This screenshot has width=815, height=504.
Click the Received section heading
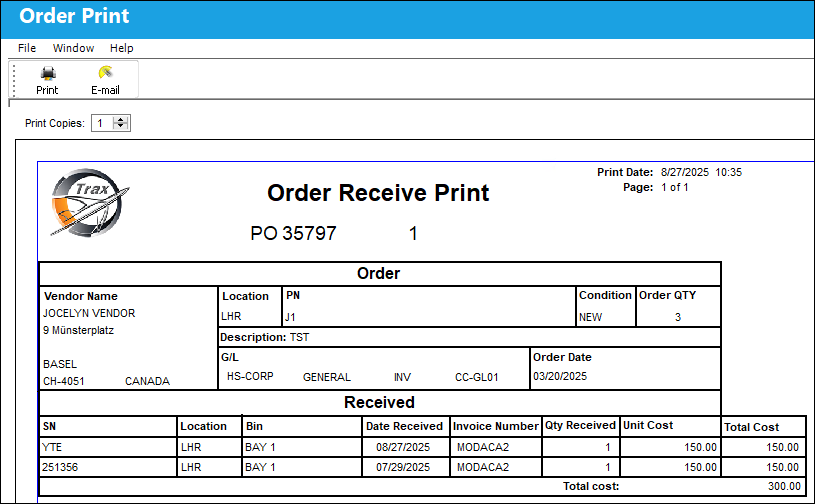379,403
